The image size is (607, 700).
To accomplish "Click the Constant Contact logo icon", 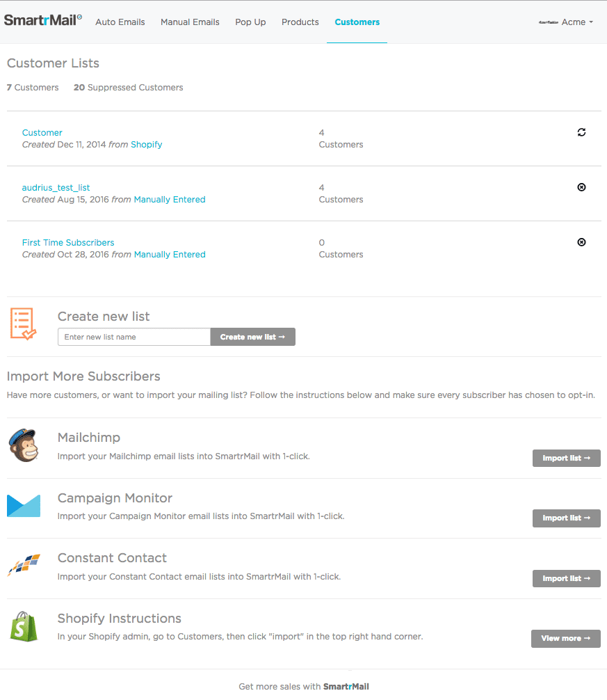I will click(24, 566).
